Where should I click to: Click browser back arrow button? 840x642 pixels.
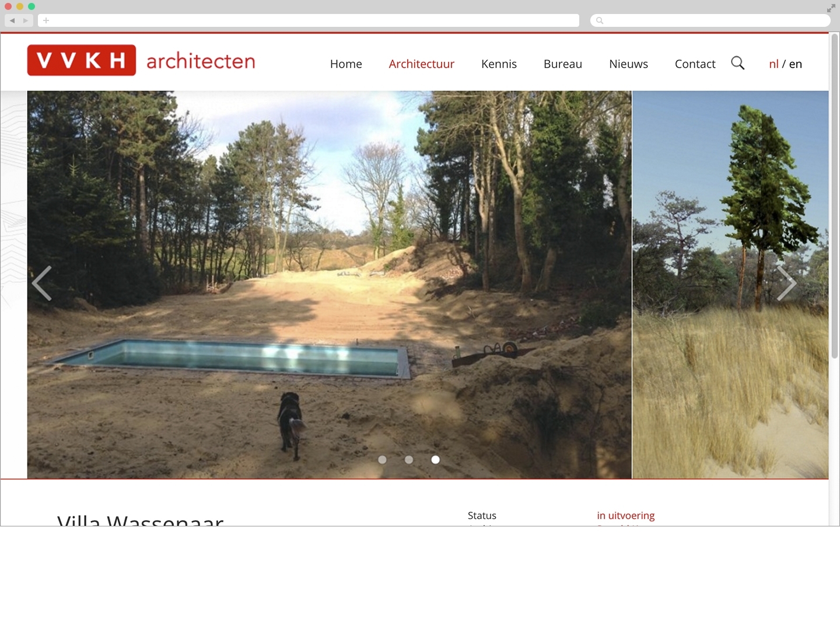coord(12,20)
